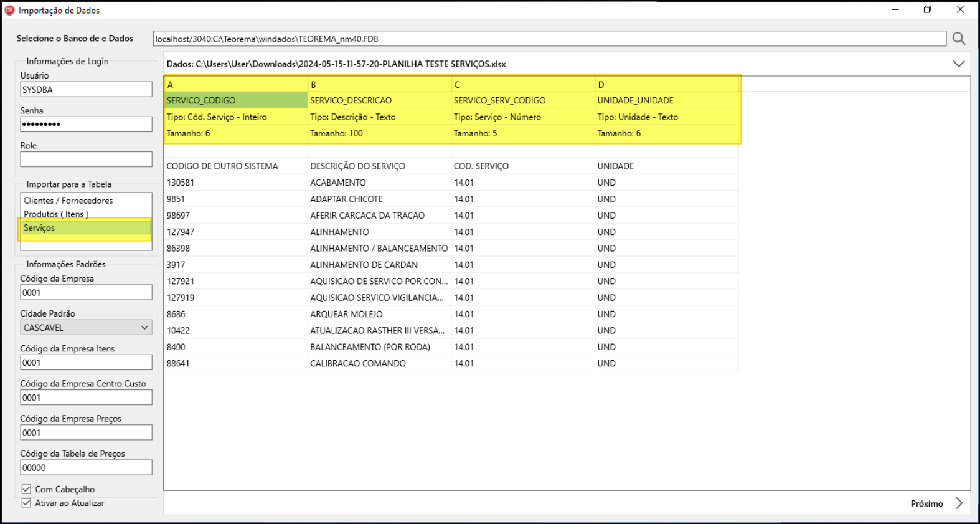Image resolution: width=980 pixels, height=524 pixels.
Task: Click column header B
Action: (379, 84)
